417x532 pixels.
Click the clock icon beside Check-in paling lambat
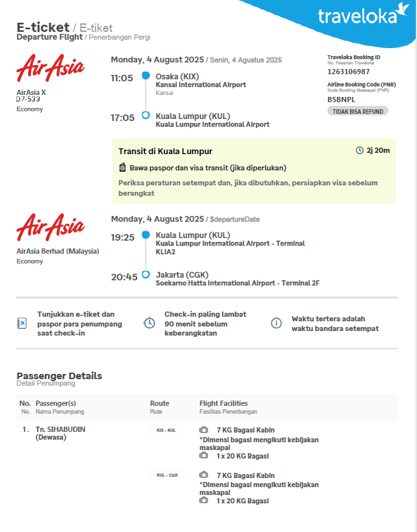click(149, 323)
